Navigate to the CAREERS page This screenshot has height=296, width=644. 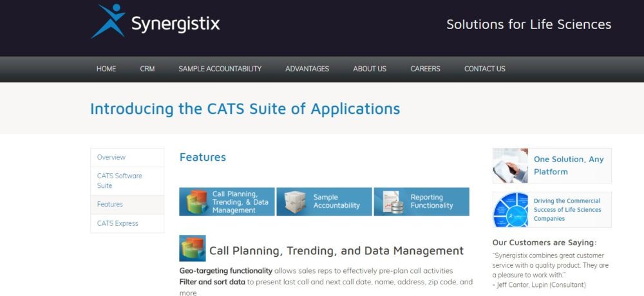[x=426, y=69]
